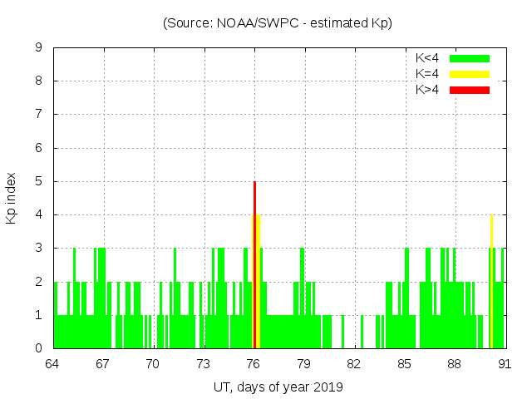
Task: Click the "UT, days of year 2019" axis label
Action: (278, 387)
